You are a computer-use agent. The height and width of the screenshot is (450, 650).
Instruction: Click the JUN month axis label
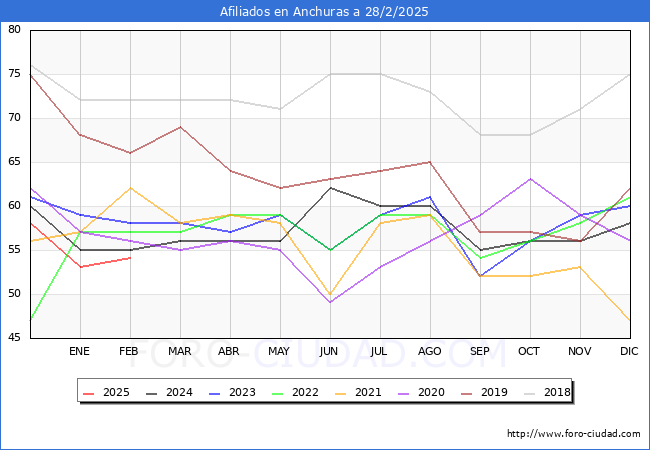[x=329, y=351]
